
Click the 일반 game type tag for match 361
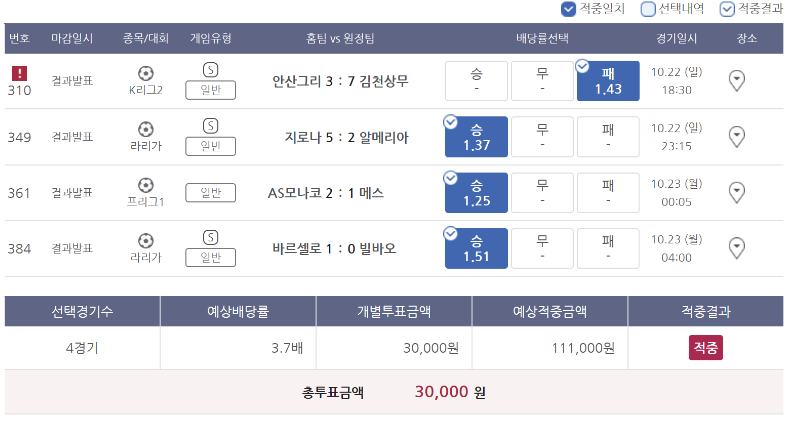coord(211,193)
